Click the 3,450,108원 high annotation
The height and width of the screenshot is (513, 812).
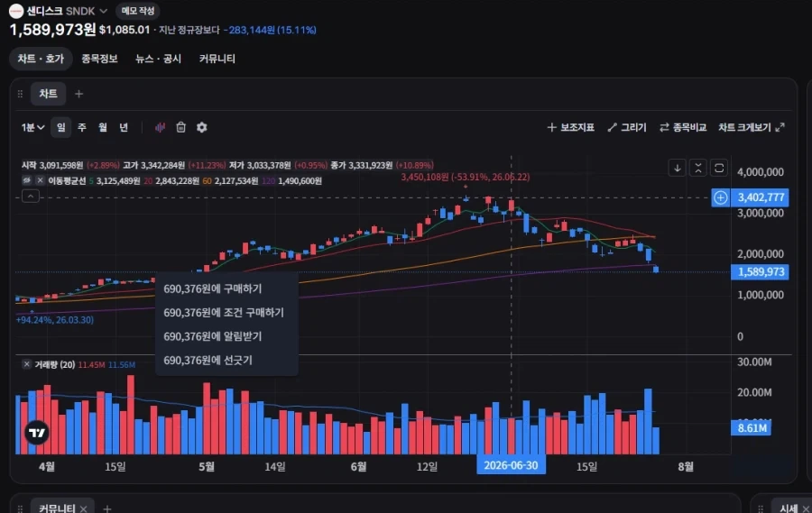coord(465,177)
